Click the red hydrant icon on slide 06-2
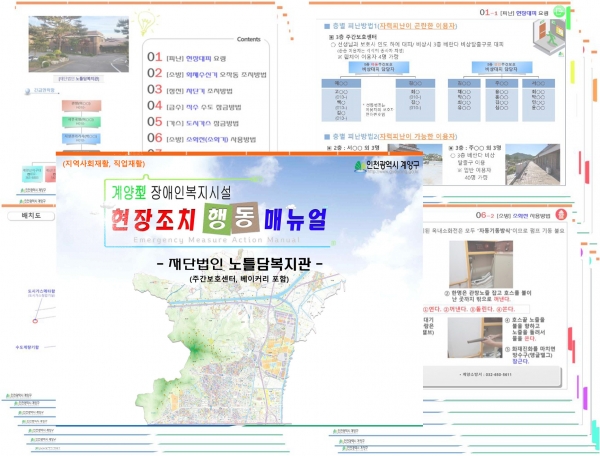 561,214
